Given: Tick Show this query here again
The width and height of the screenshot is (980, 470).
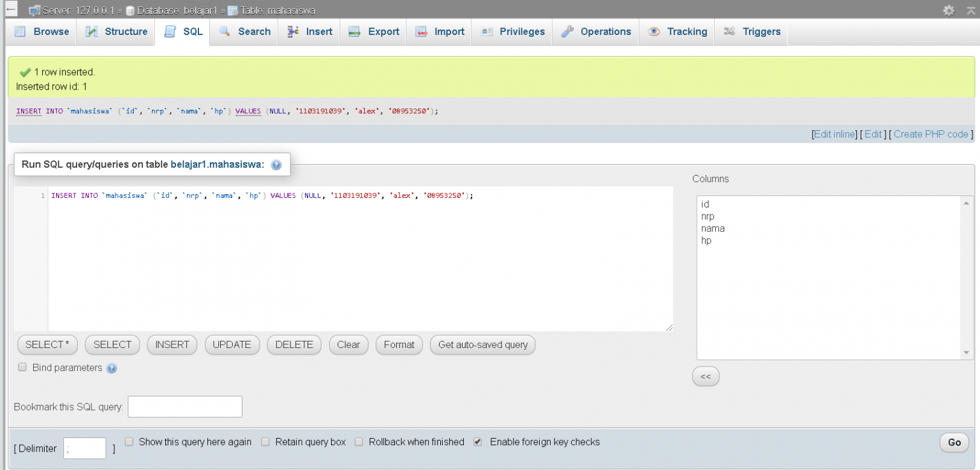Looking at the screenshot, I should tap(129, 441).
